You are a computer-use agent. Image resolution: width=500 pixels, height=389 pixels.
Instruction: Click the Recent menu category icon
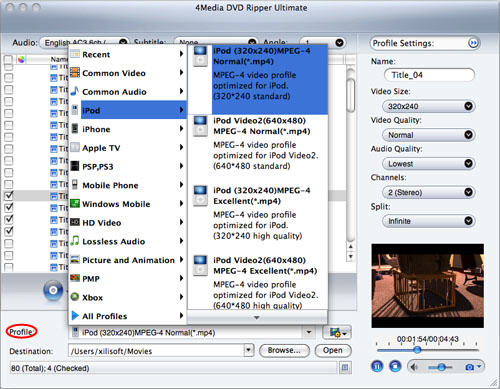pyautogui.click(x=75, y=54)
